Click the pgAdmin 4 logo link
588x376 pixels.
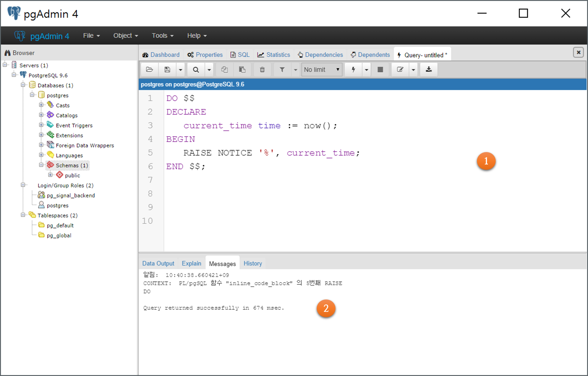click(x=41, y=36)
